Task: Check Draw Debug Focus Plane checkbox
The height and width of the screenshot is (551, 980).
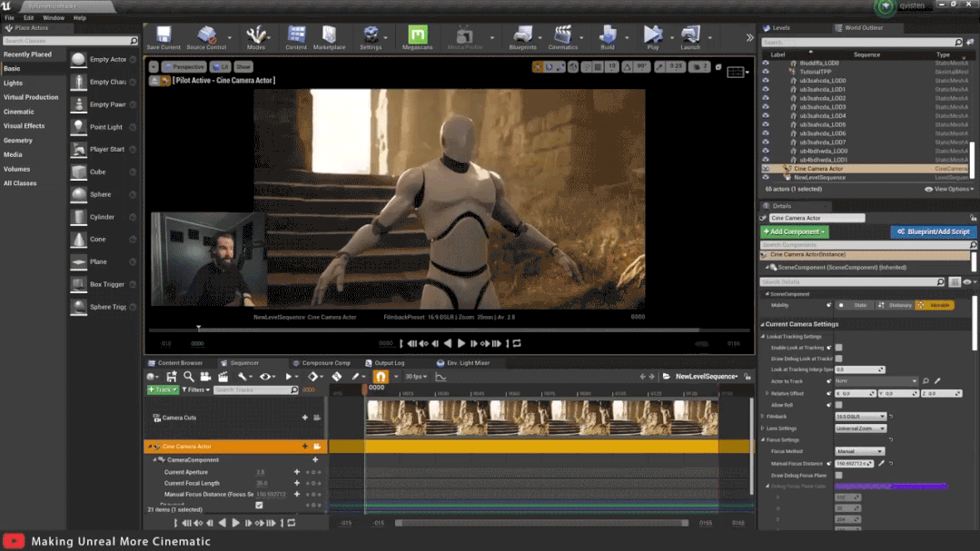Action: coord(838,476)
